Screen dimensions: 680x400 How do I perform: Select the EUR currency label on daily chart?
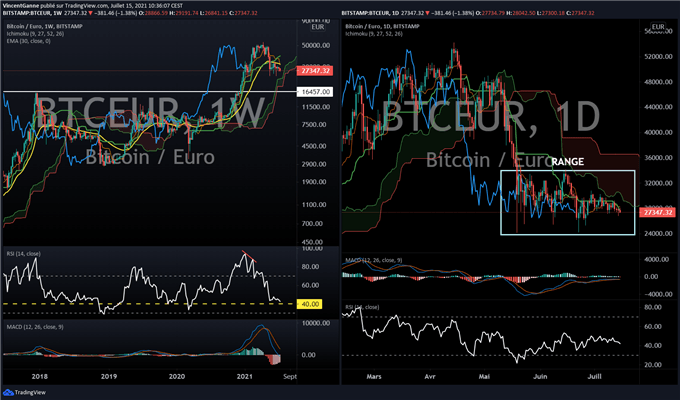[x=658, y=27]
